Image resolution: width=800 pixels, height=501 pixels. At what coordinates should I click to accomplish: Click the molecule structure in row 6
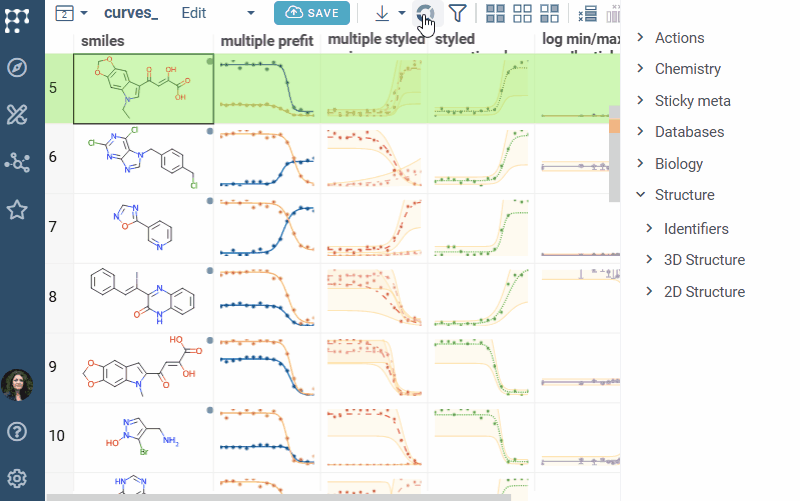pyautogui.click(x=143, y=157)
